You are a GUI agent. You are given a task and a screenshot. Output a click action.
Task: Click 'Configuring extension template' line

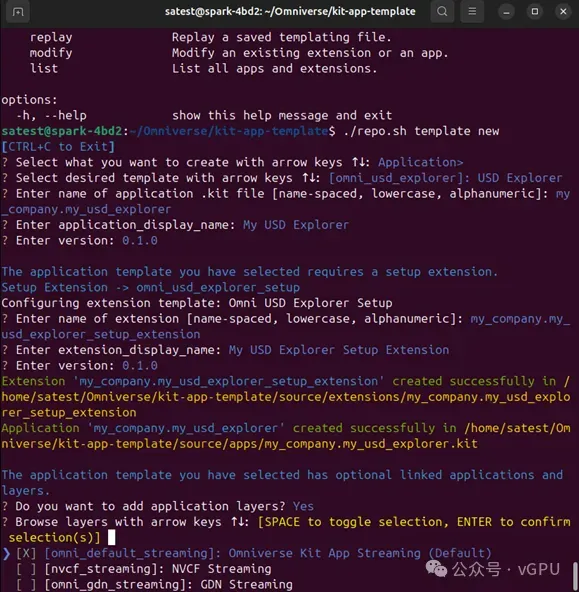[197, 303]
